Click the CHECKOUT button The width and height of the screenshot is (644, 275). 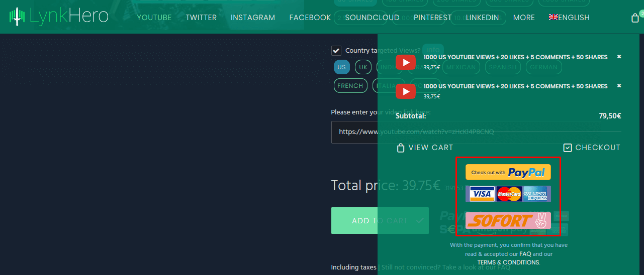click(x=592, y=148)
